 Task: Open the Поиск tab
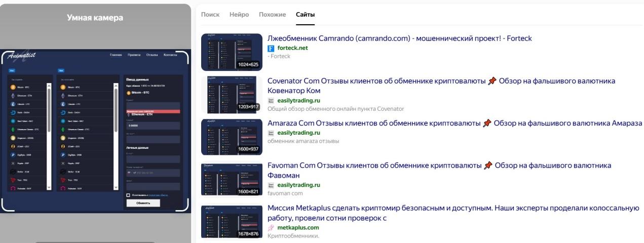210,15
